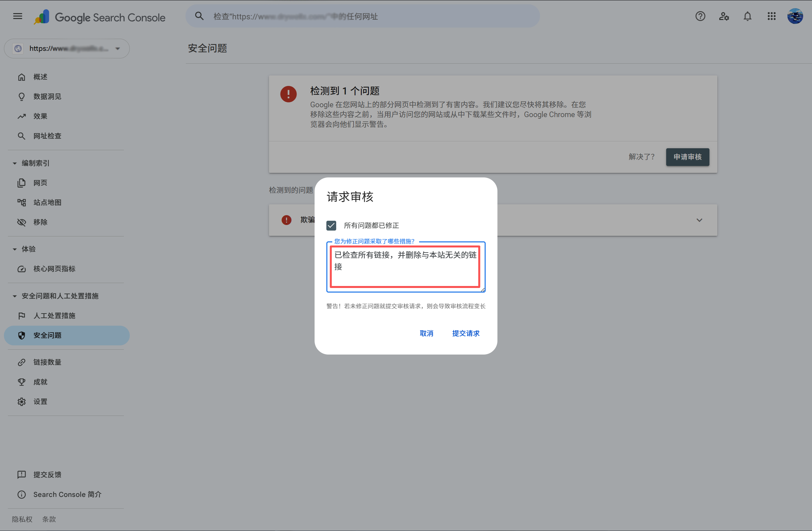Click the red alert icon beside 检测到 1 个问题
This screenshot has height=531, width=812.
click(288, 94)
